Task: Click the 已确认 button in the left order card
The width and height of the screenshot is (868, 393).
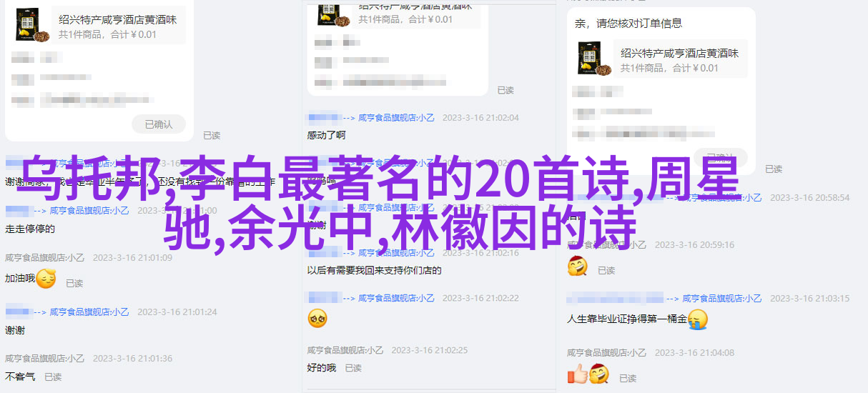Action: pos(159,124)
